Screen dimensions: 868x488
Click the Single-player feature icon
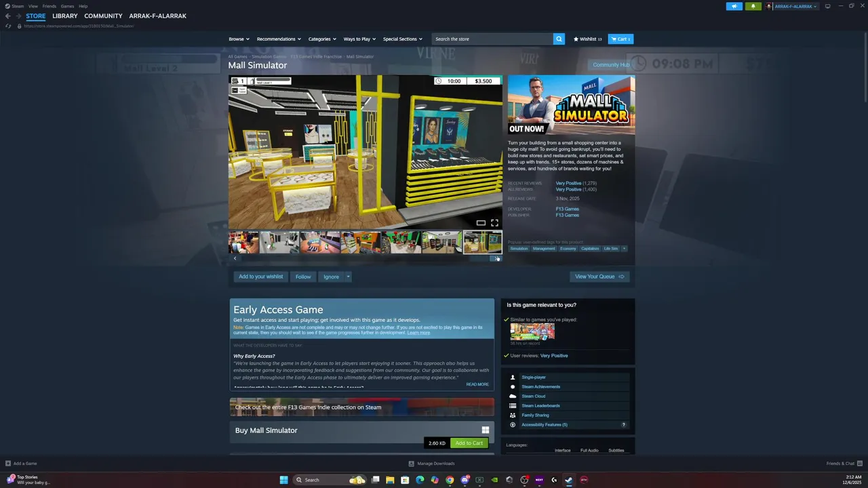(513, 377)
